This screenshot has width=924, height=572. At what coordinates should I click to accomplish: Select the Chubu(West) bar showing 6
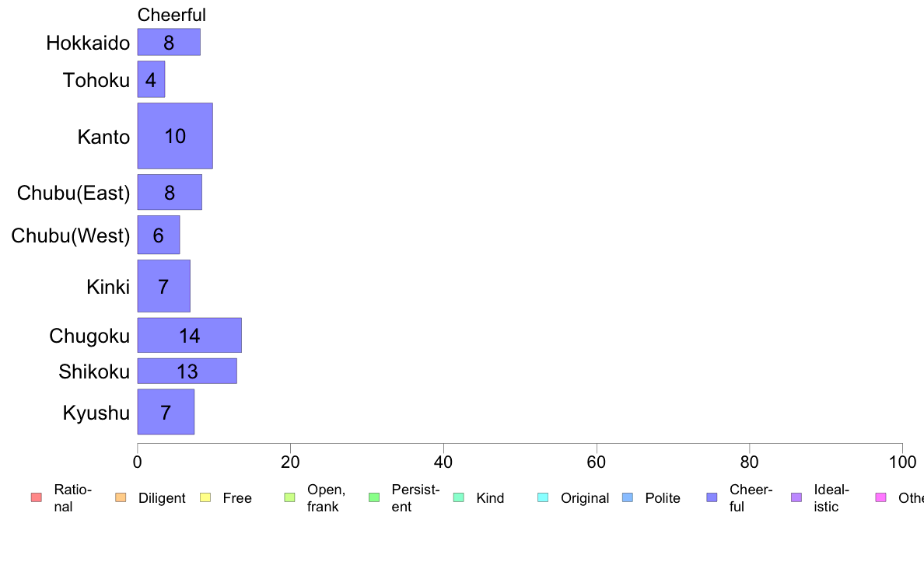[x=159, y=235]
